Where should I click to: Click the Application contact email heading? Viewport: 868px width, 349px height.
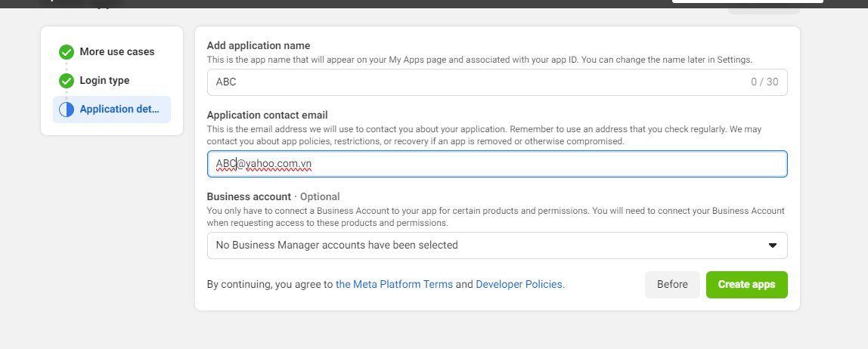point(267,116)
